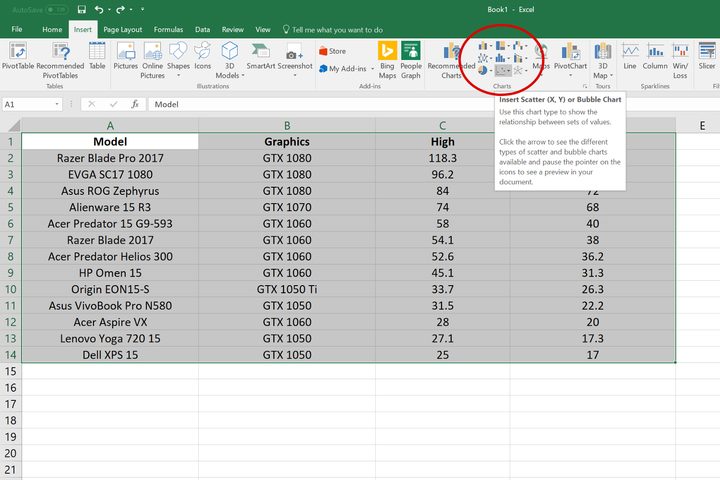Open the Store add-ins
Viewport: 720px width, 480px height.
point(332,51)
